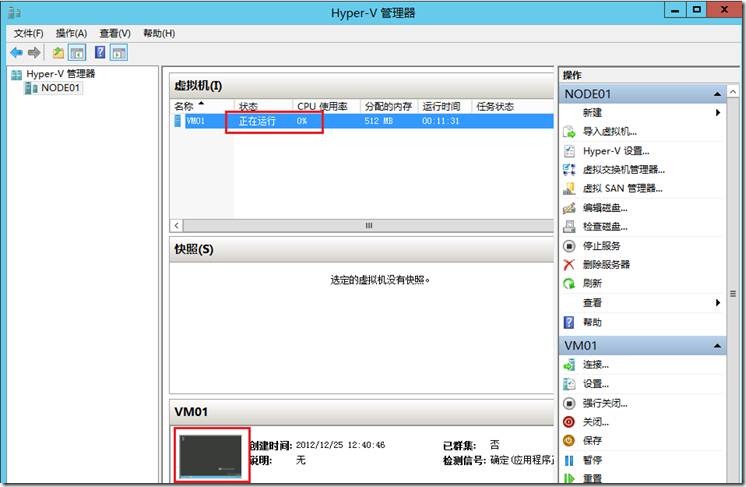This screenshot has height=487, width=746.
Task: Click actions pane vertical scrollbar thumb
Action: click(x=733, y=293)
